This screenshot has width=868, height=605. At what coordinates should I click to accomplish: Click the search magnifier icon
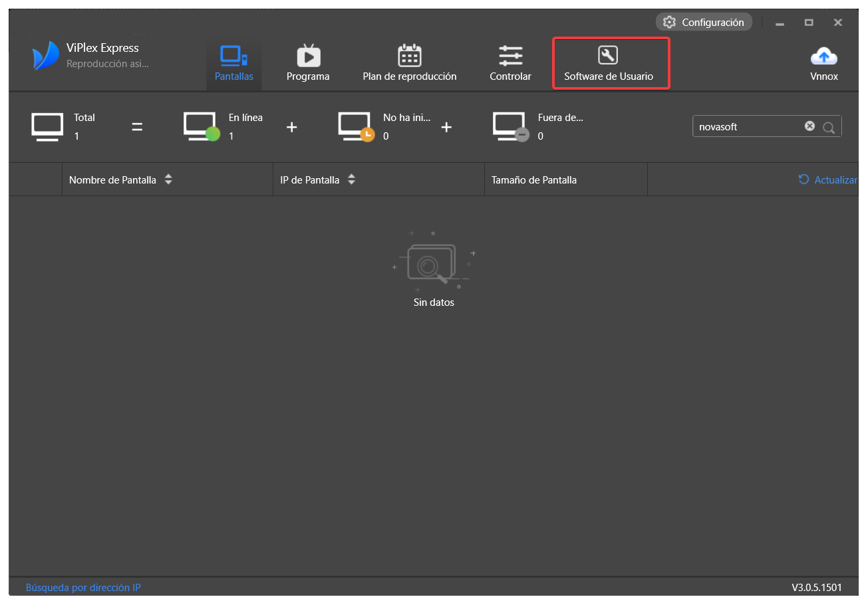(828, 127)
